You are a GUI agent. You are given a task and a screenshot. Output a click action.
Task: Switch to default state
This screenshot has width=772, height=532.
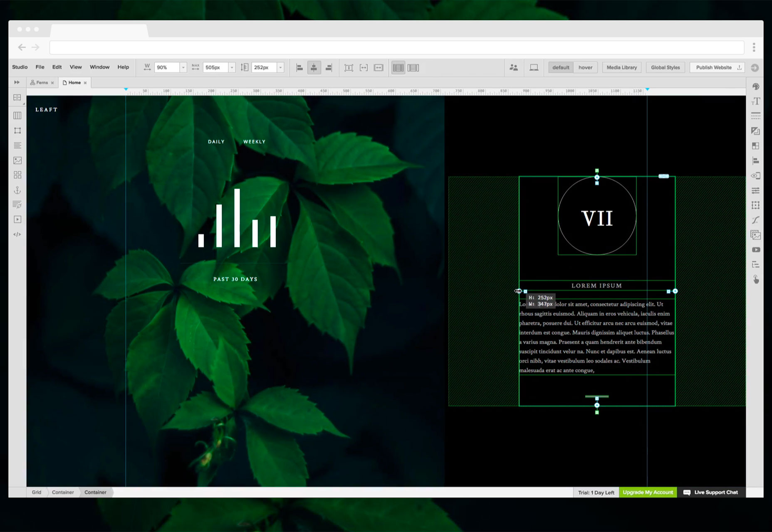click(561, 67)
